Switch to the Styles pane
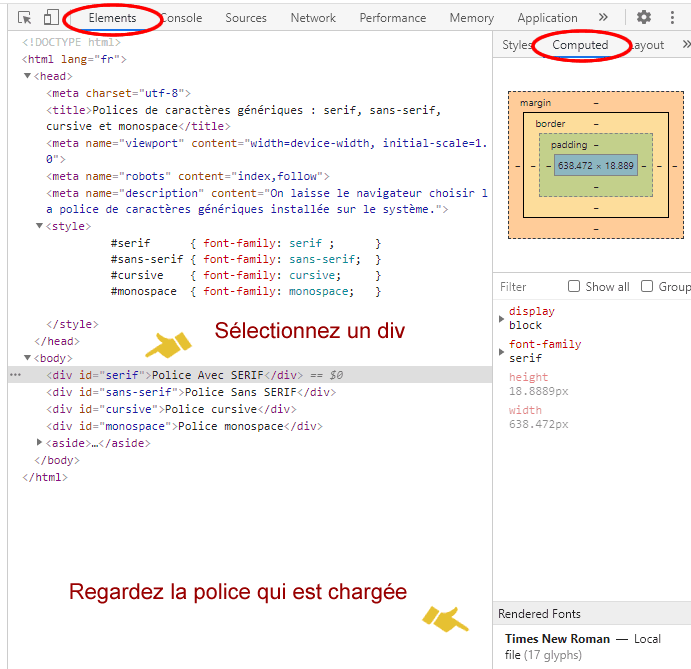The height and width of the screenshot is (669, 691). click(x=516, y=45)
